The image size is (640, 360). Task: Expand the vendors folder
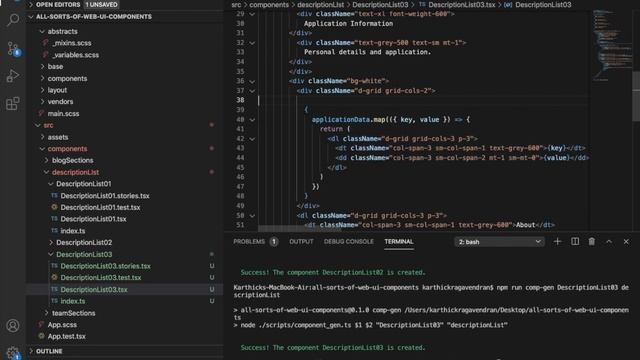tap(60, 102)
